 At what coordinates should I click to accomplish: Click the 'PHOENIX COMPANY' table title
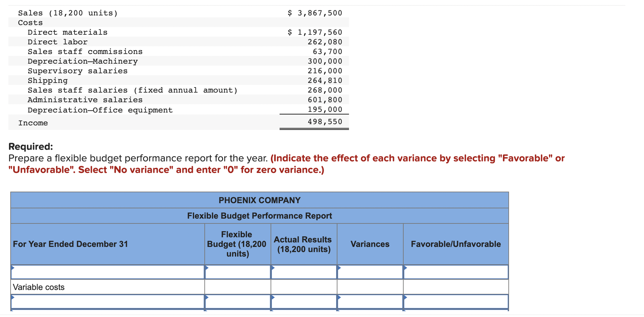(x=260, y=200)
